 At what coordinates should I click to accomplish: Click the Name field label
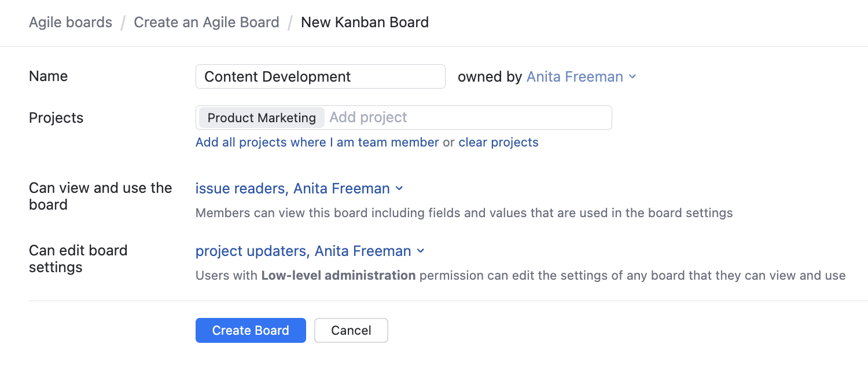(x=49, y=76)
